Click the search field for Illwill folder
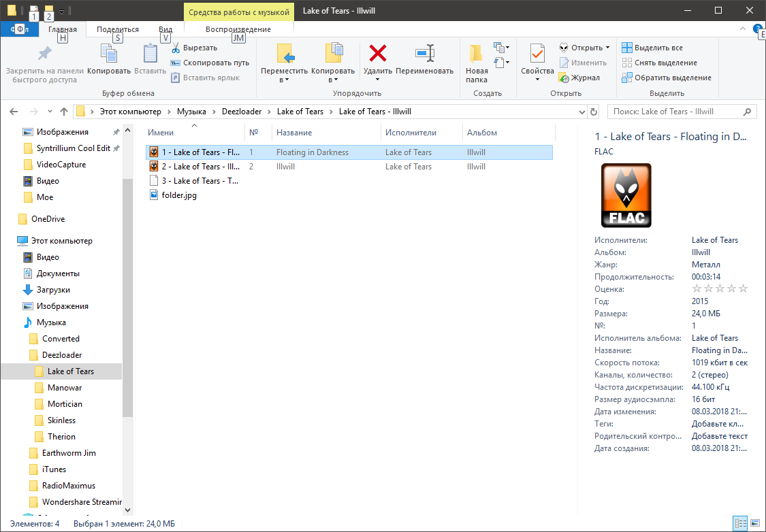The image size is (766, 532). coord(682,112)
